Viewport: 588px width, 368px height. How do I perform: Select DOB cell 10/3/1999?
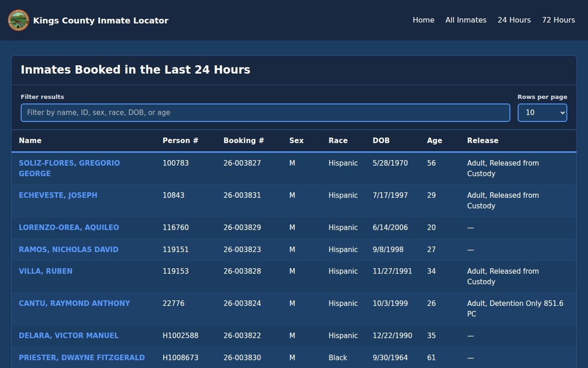[x=390, y=303]
